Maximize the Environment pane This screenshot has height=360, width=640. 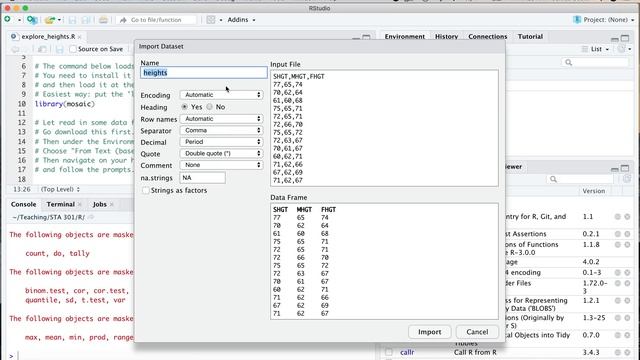[625, 38]
